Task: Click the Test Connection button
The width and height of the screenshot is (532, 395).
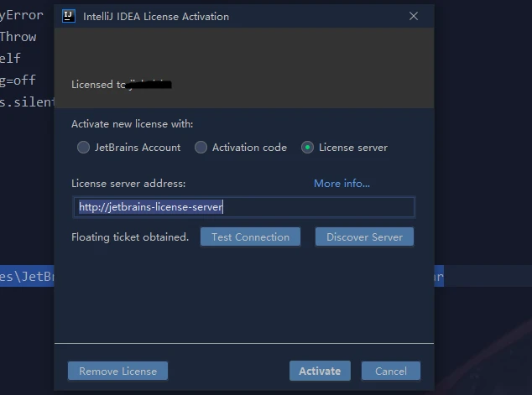Action: [250, 236]
